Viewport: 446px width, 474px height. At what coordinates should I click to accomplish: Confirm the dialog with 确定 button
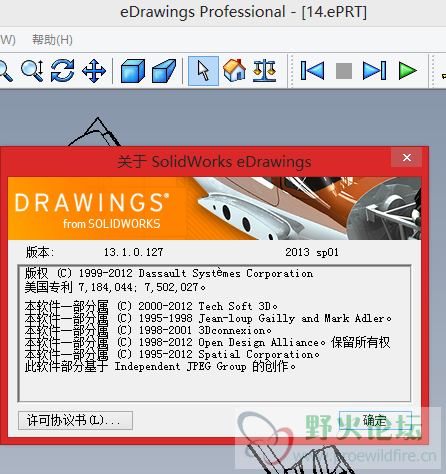(375, 420)
